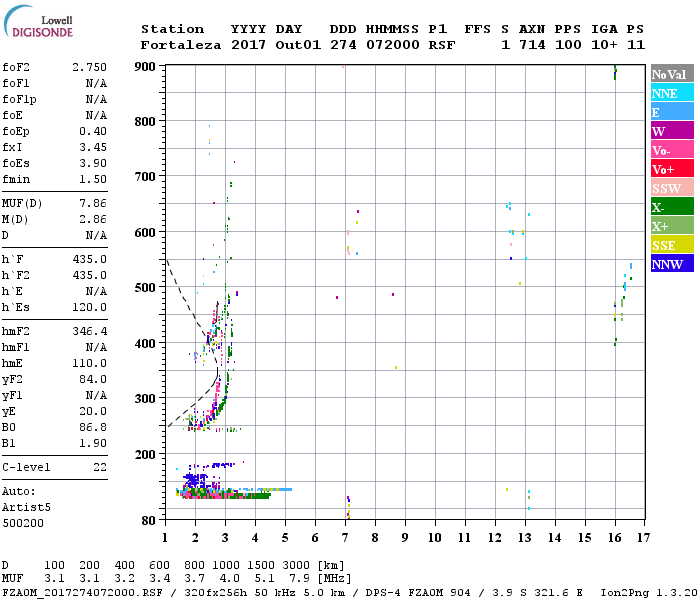Click the NNW dark blue legend swatch
Screen dimensions: 700x600
click(672, 263)
